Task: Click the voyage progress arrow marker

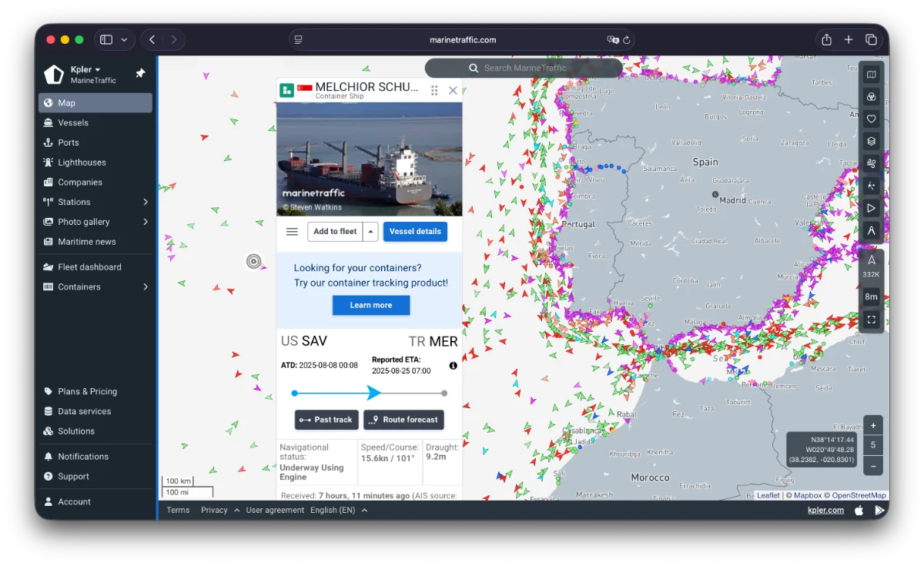Action: pos(373,393)
